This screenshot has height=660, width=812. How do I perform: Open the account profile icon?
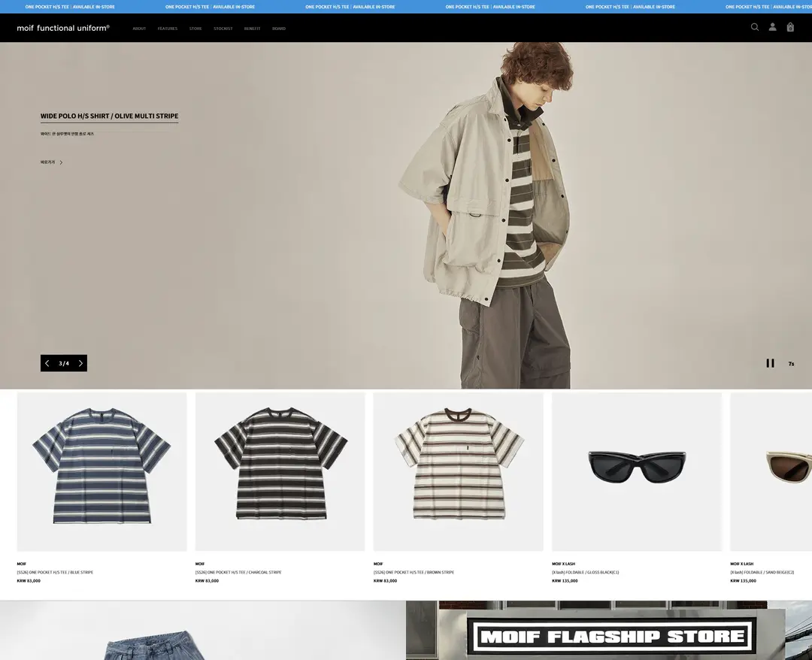(x=772, y=27)
